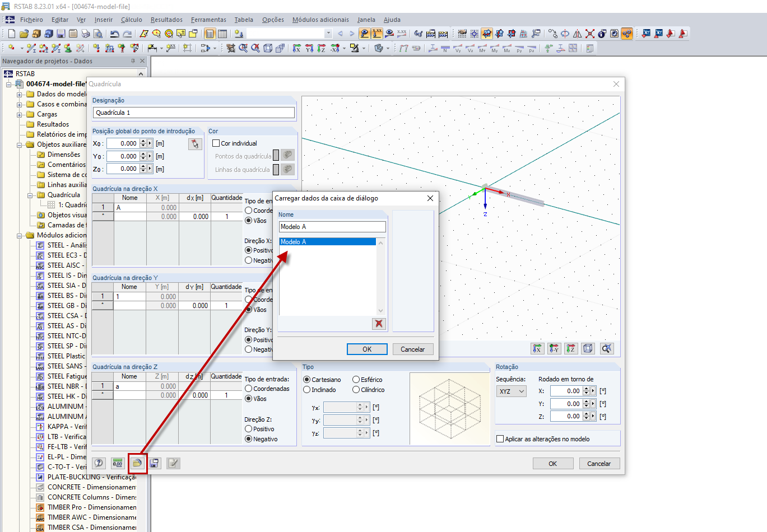Check Aplicar as alterações no modelo
Viewport: 767px width, 532px height.
[500, 439]
